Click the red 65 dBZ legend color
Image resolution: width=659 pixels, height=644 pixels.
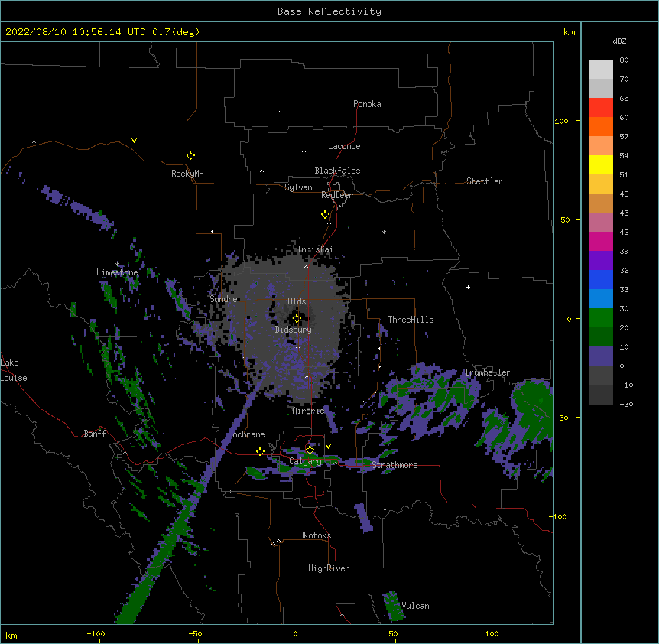601,107
